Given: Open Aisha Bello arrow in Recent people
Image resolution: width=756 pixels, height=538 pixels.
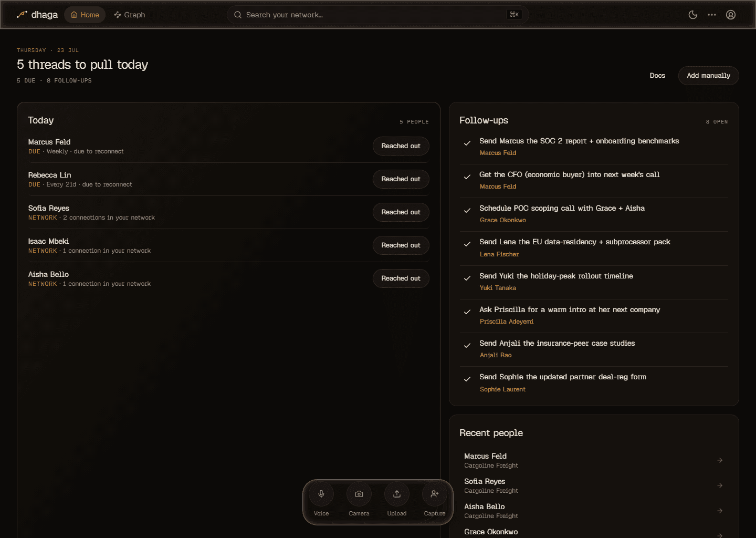Looking at the screenshot, I should tap(720, 511).
